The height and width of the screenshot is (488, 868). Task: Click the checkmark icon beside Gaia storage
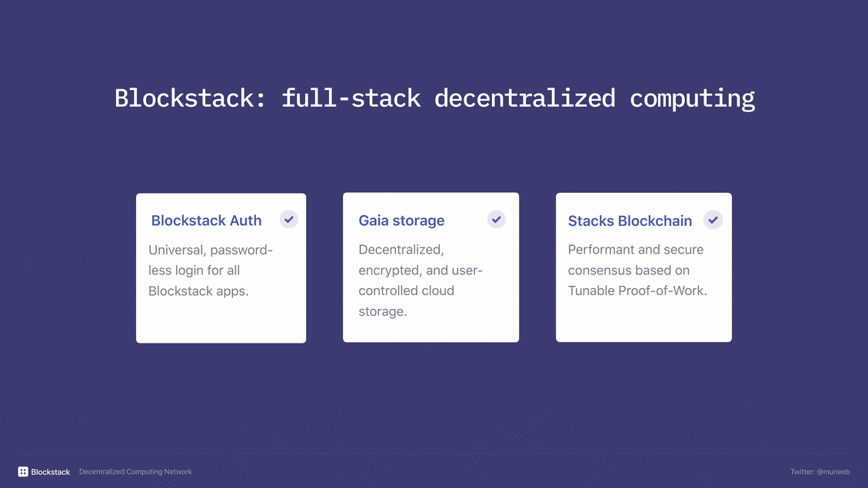coord(497,220)
